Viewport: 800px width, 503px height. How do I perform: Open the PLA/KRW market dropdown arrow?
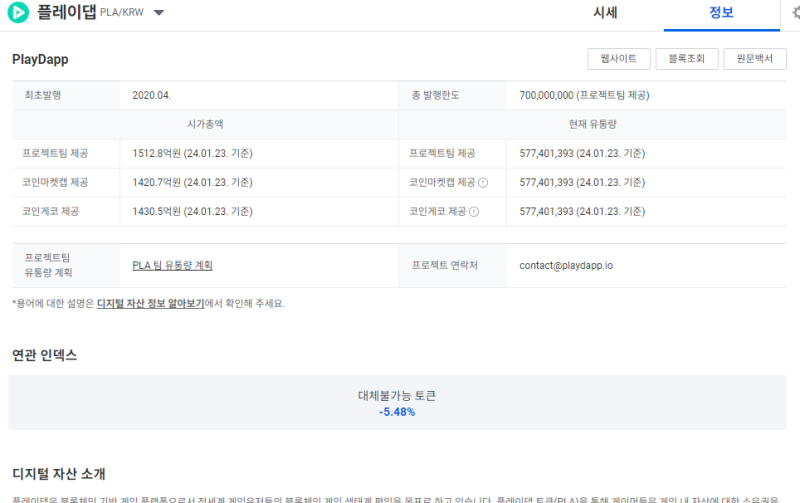click(x=159, y=13)
